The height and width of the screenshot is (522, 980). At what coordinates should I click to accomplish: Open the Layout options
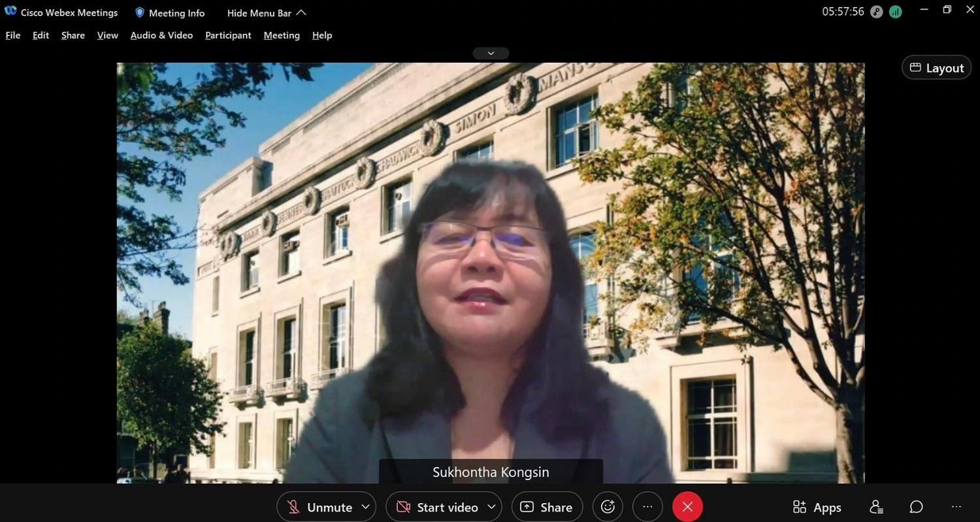(937, 68)
